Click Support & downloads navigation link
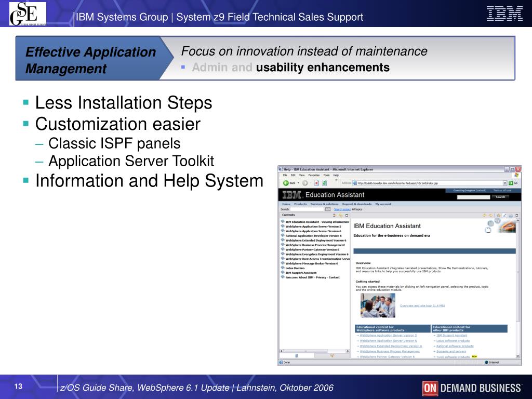The height and width of the screenshot is (399, 532). [357, 204]
